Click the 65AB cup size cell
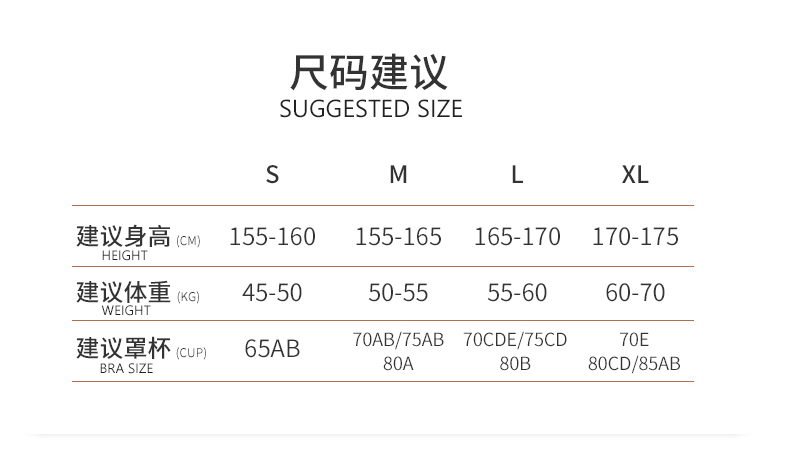The image size is (790, 471). click(x=272, y=349)
